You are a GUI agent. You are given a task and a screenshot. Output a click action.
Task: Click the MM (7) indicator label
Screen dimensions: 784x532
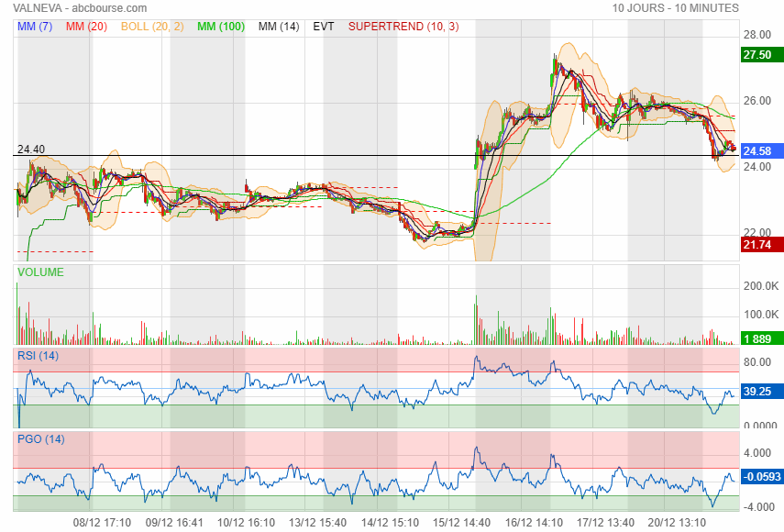(35, 27)
